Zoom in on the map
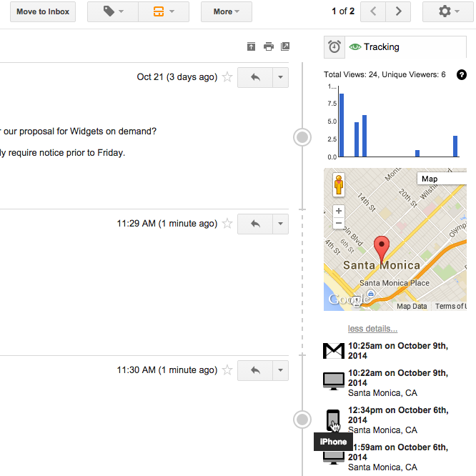The image size is (476, 476). [x=339, y=212]
